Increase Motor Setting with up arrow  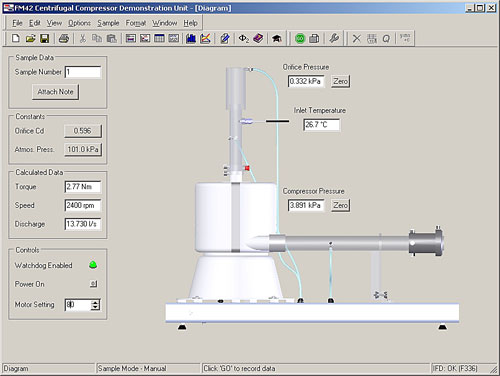[95, 302]
